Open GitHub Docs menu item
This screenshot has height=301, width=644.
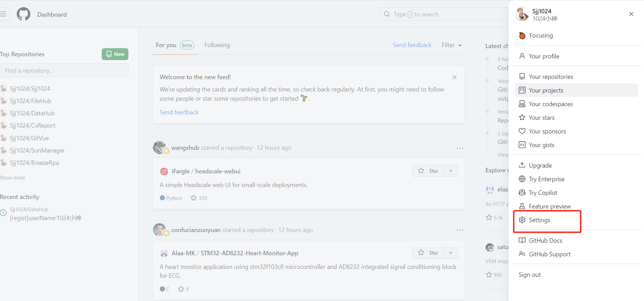tap(576, 240)
